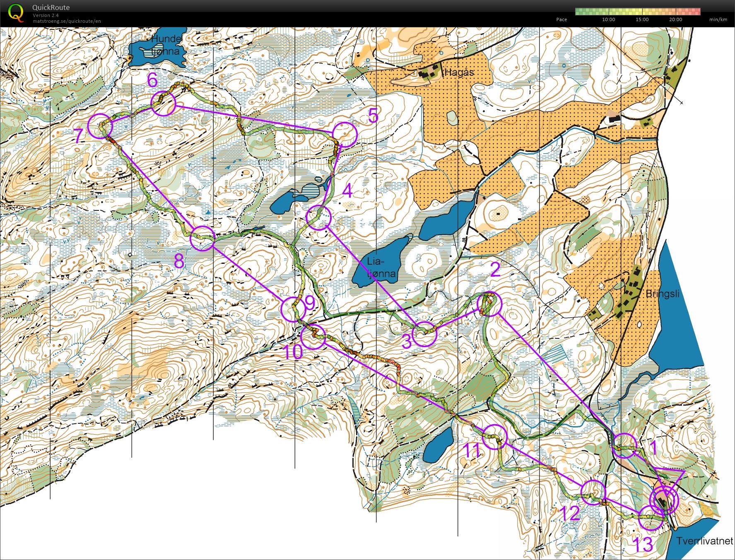
Task: Click the purple number 11 control label
Action: pyautogui.click(x=472, y=451)
